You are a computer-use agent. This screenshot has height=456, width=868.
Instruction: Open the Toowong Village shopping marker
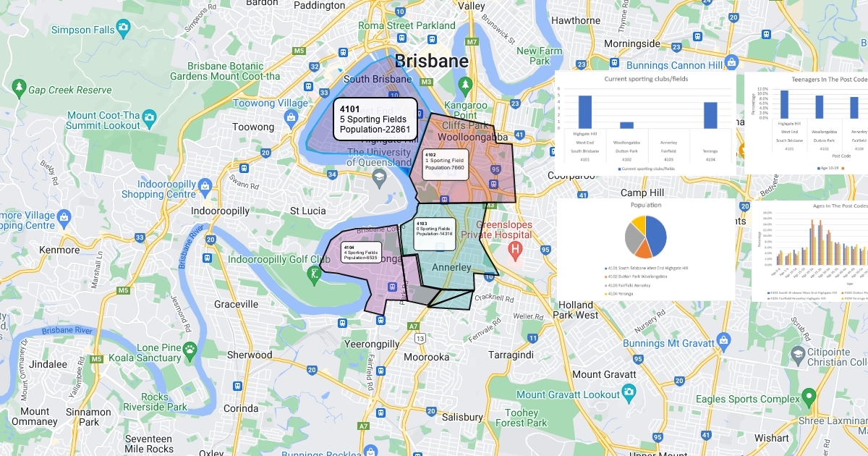pos(291,117)
